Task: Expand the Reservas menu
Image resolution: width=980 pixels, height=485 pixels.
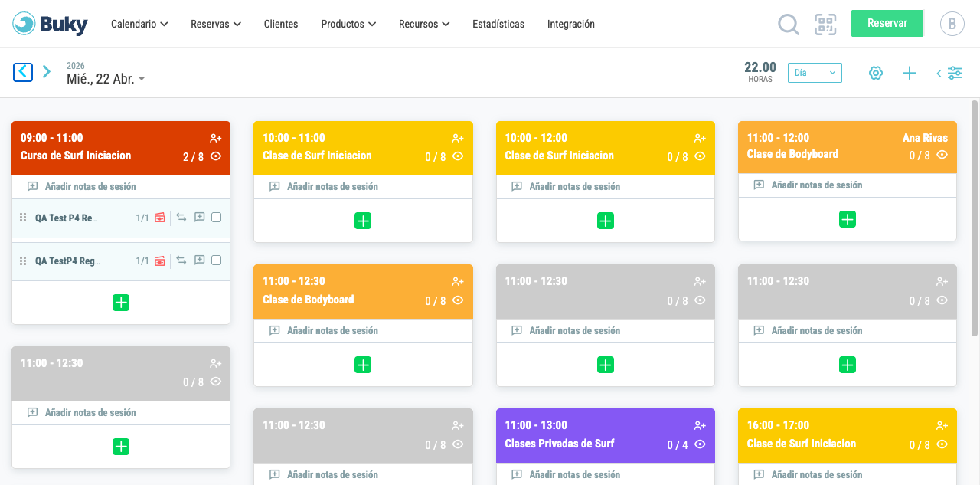Action: pos(216,24)
